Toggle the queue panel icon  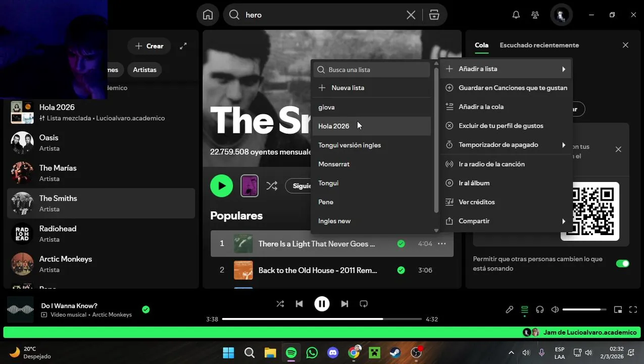pyautogui.click(x=525, y=310)
